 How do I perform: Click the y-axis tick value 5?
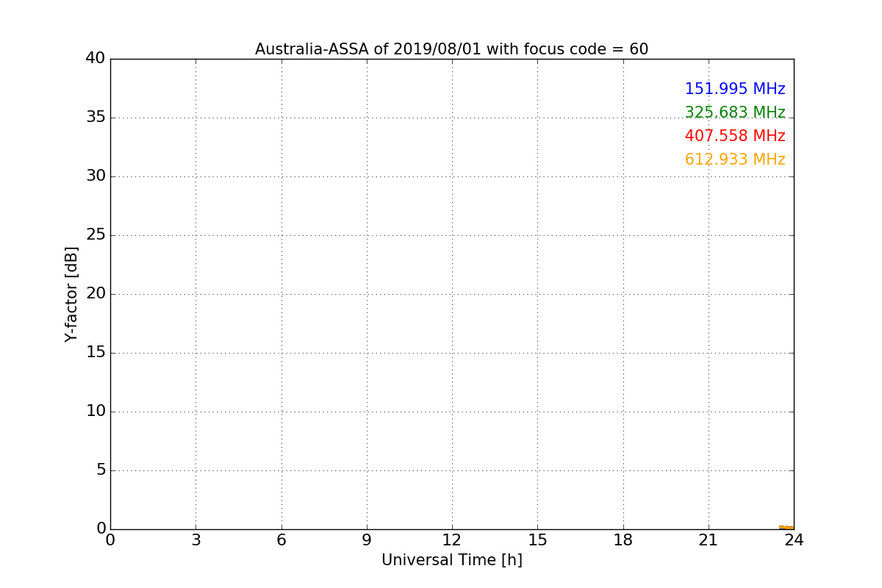tap(101, 470)
